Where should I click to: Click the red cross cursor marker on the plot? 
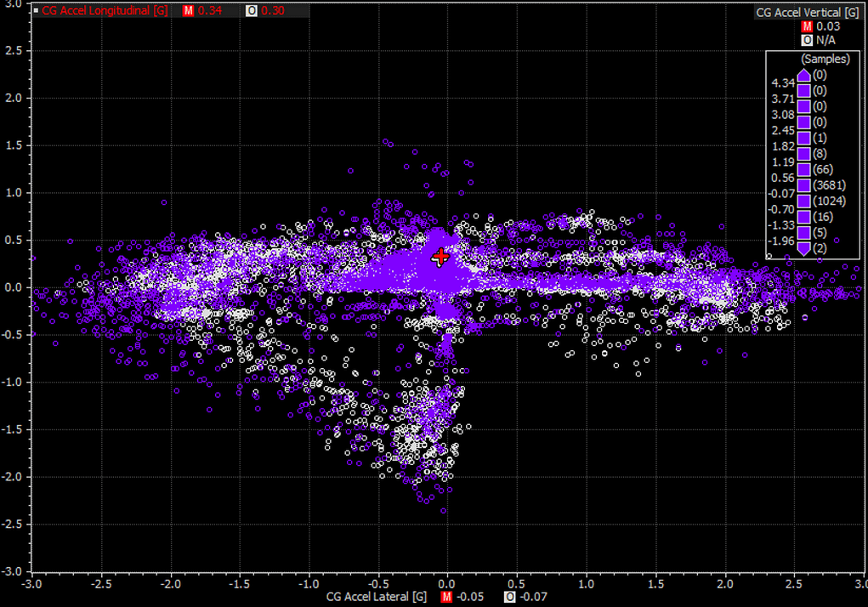click(x=440, y=257)
